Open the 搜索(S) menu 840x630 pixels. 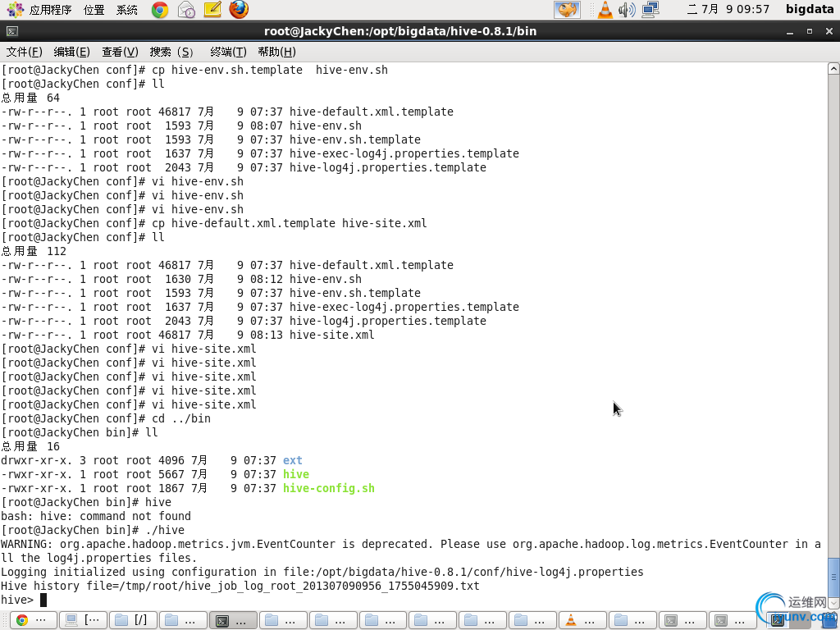171,52
